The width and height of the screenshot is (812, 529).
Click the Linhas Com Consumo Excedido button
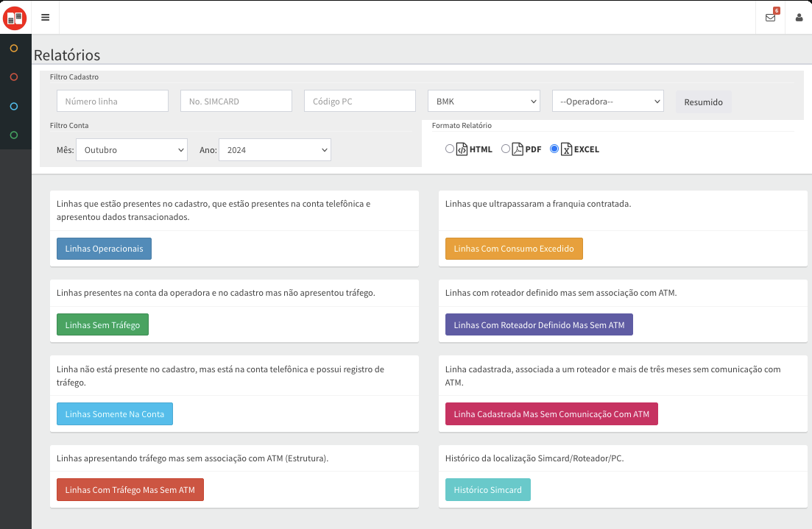pos(514,249)
